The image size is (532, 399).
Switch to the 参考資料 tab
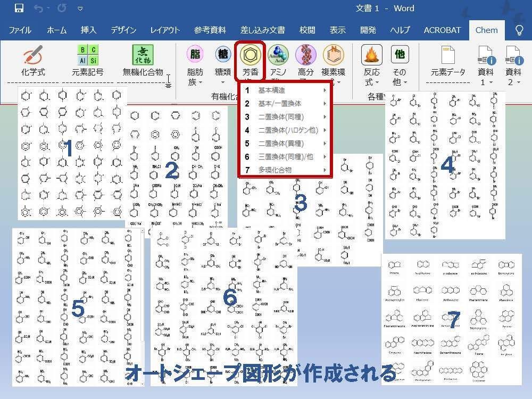coord(210,30)
